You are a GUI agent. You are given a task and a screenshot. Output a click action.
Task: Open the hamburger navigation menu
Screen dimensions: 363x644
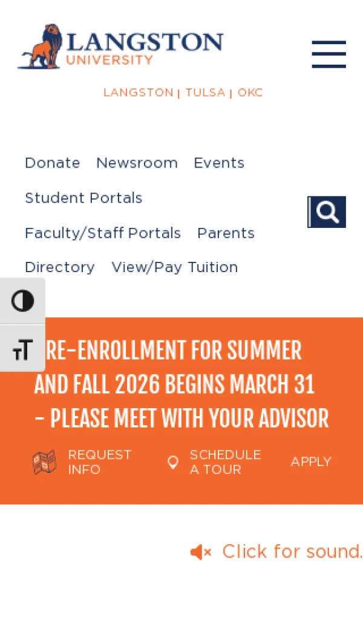tap(329, 54)
